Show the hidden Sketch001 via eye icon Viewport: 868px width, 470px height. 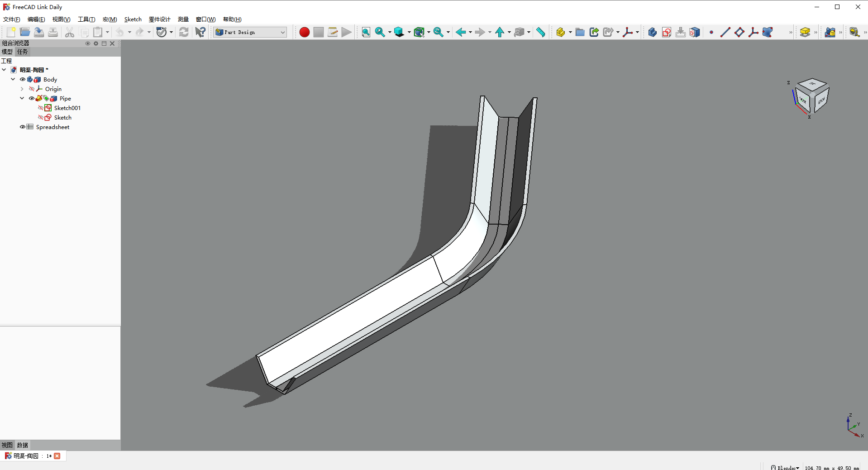pyautogui.click(x=40, y=108)
